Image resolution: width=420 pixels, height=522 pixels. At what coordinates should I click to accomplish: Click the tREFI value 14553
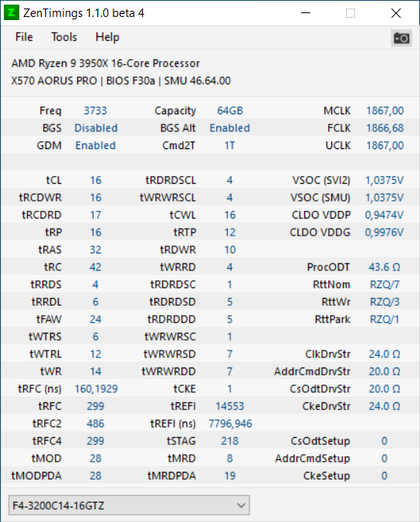click(229, 406)
